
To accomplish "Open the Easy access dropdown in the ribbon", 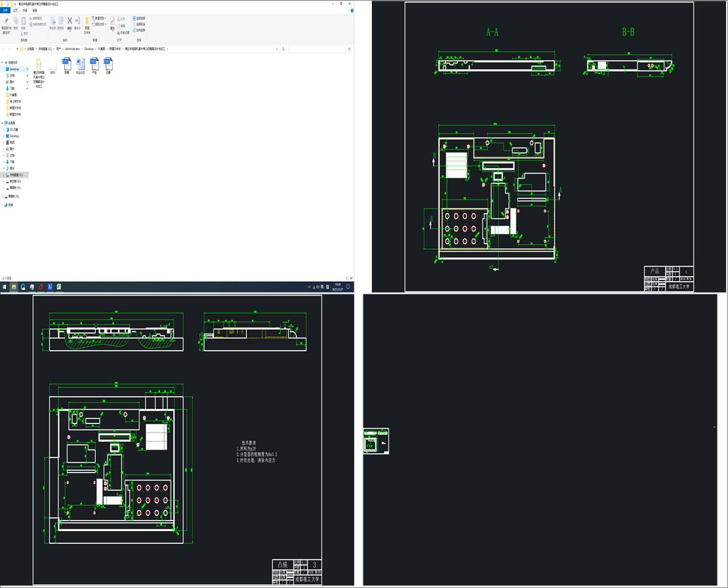I will click(x=99, y=24).
